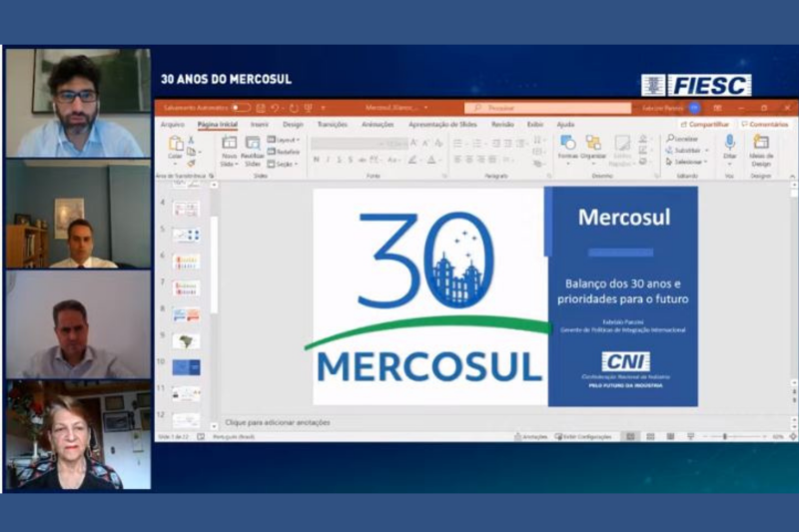The width and height of the screenshot is (799, 532).
Task: Click the Compartilhar button
Action: (x=704, y=125)
